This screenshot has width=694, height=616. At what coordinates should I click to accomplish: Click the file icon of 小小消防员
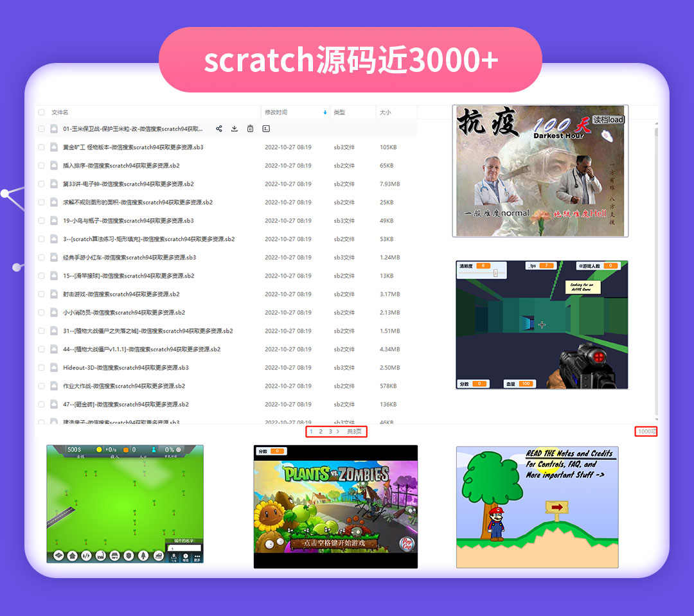pyautogui.click(x=54, y=312)
